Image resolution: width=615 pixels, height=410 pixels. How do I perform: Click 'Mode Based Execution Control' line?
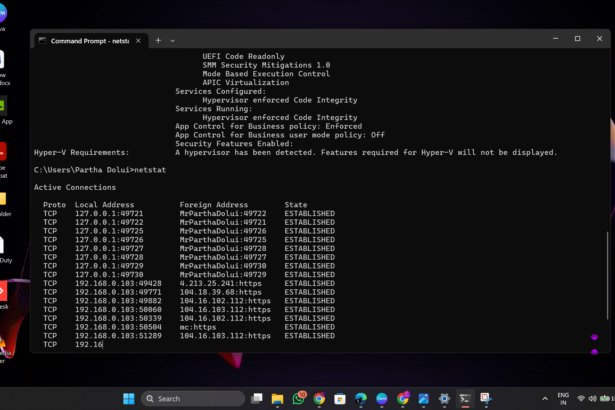coord(266,74)
